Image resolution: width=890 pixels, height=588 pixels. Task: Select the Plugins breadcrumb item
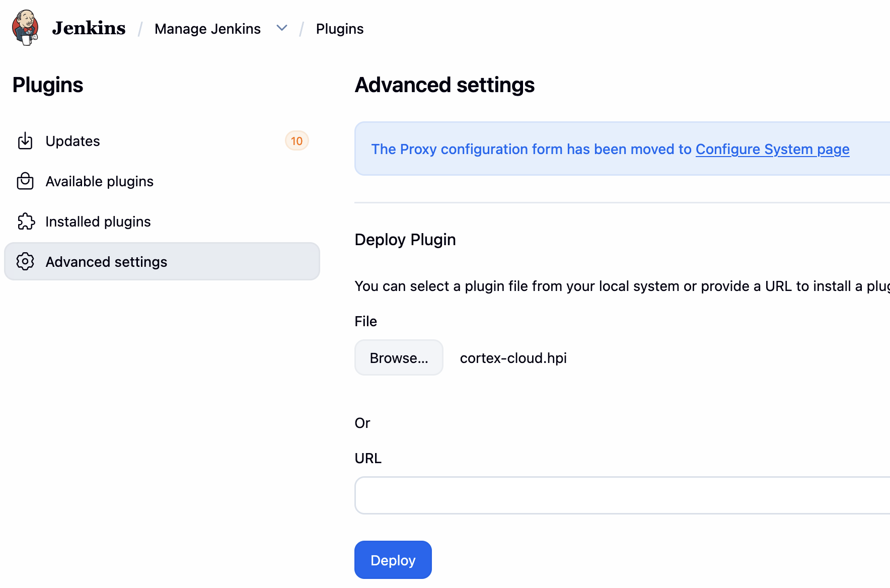tap(339, 29)
